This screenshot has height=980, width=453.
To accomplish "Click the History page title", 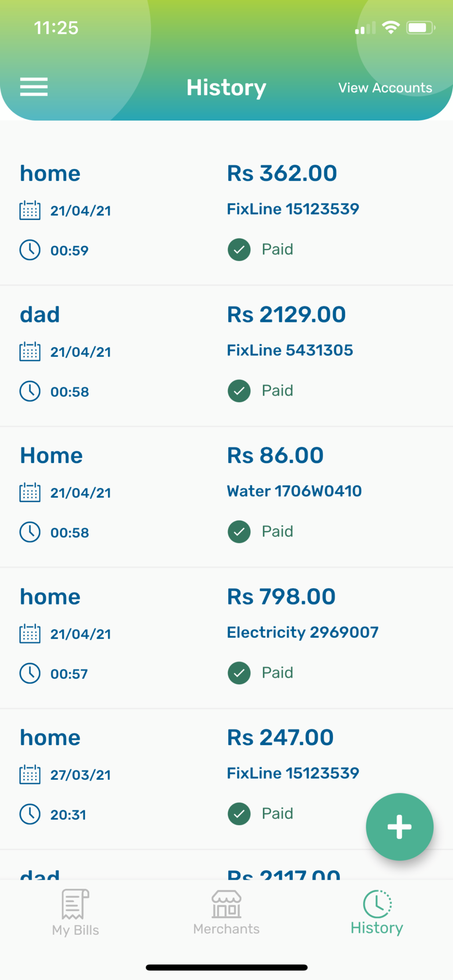I will coord(226,88).
